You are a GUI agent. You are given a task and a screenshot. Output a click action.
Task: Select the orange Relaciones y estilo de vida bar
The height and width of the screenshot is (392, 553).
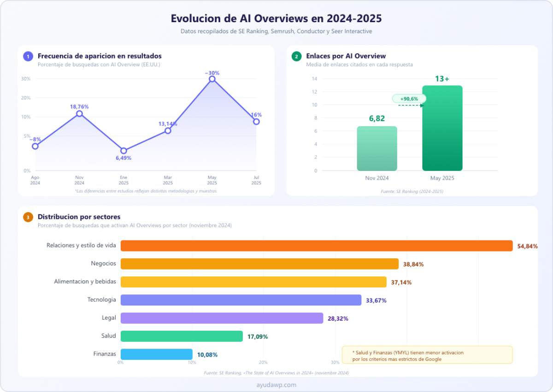click(316, 246)
